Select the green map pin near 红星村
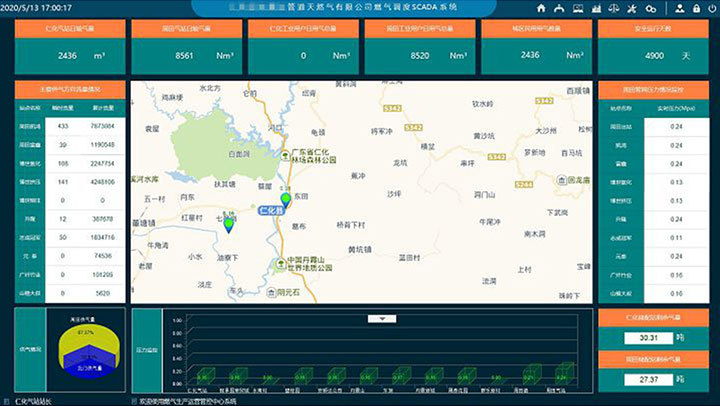This screenshot has height=406, width=720. pyautogui.click(x=229, y=226)
